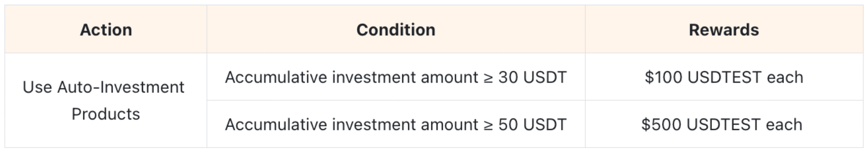Image resolution: width=868 pixels, height=153 pixels.
Task: Select the ≥ 50 USDT condition row
Action: click(396, 124)
